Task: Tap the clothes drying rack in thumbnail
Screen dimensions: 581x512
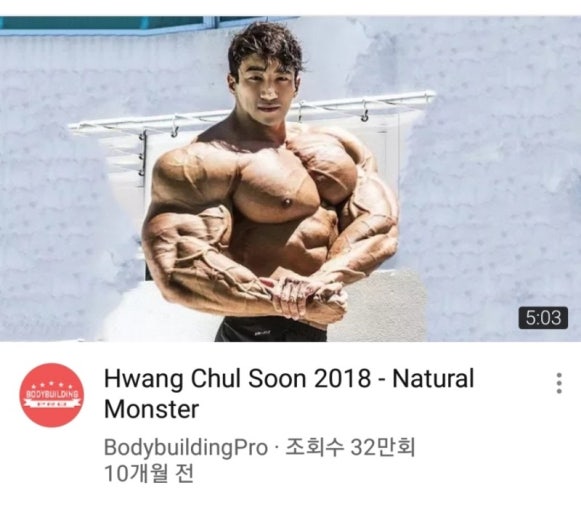Action: pyautogui.click(x=252, y=113)
